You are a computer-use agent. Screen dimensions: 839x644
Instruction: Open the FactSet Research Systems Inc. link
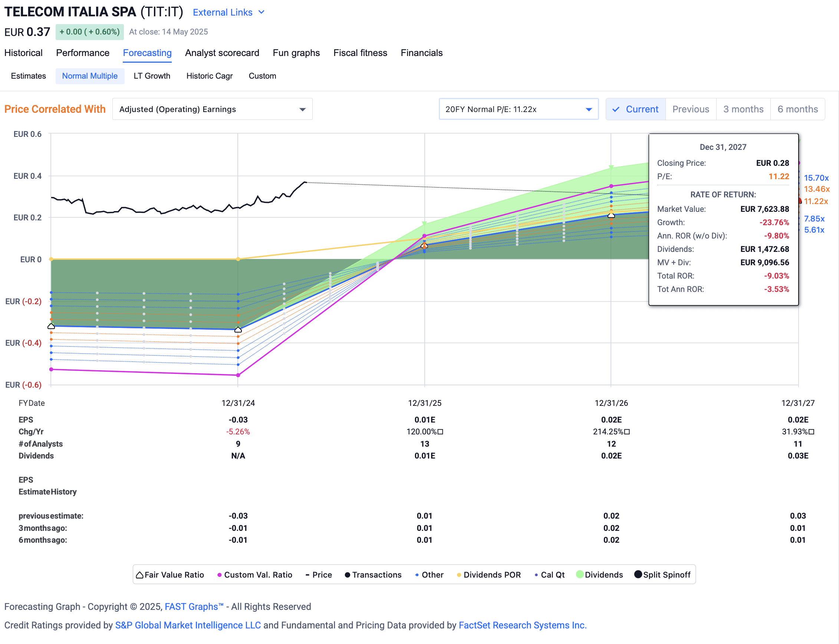[x=522, y=625]
